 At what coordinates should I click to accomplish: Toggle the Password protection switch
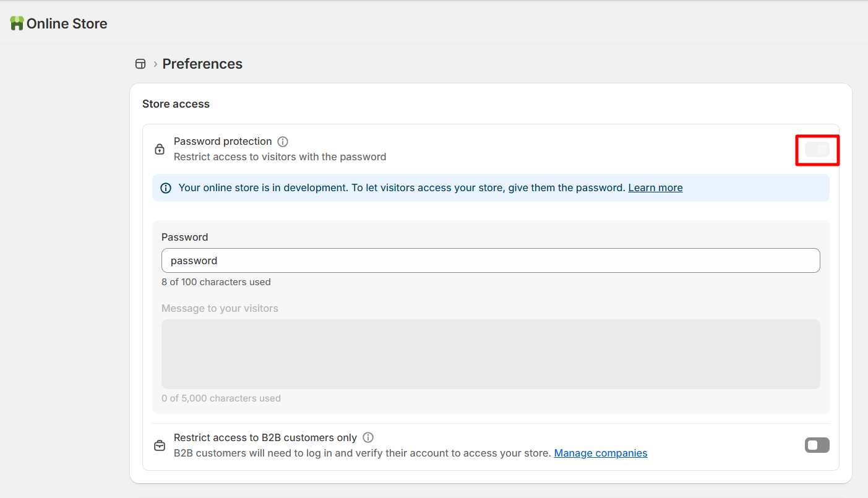click(x=817, y=149)
